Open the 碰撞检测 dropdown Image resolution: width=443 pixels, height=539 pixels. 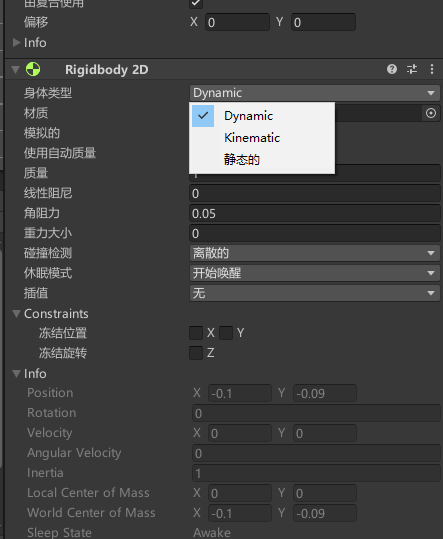tap(314, 253)
